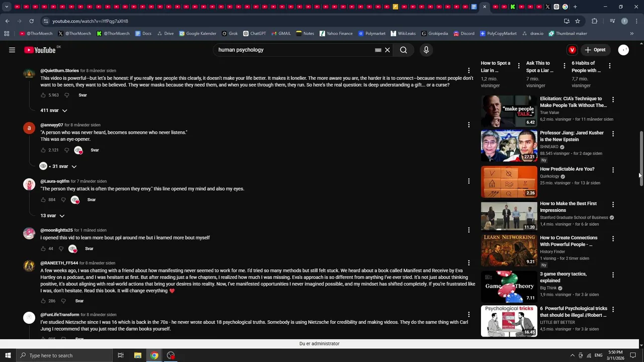Image resolution: width=644 pixels, height=362 pixels.
Task: Reply to the @moonlightts25 comment
Action: 89,248
